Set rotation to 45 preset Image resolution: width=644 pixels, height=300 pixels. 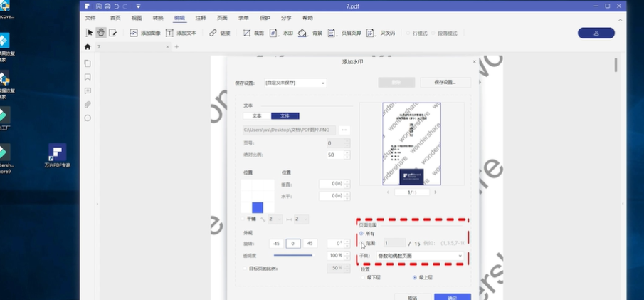click(x=310, y=244)
